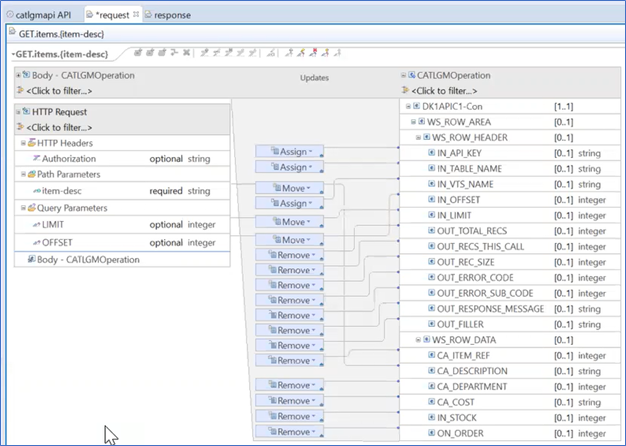Screen dimensions: 626x446
Task: Click the OUT_TOTAL_RECS element icon
Action: (432, 230)
